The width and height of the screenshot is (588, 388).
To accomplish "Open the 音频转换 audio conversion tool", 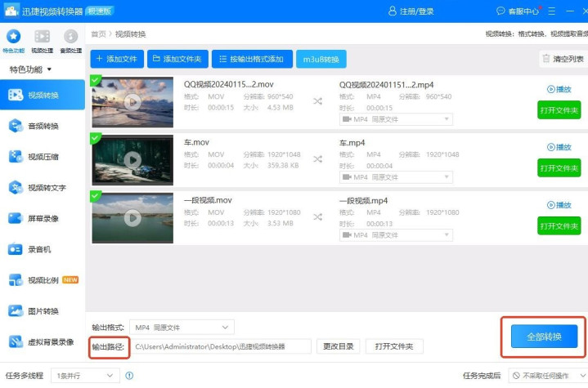I will click(43, 126).
